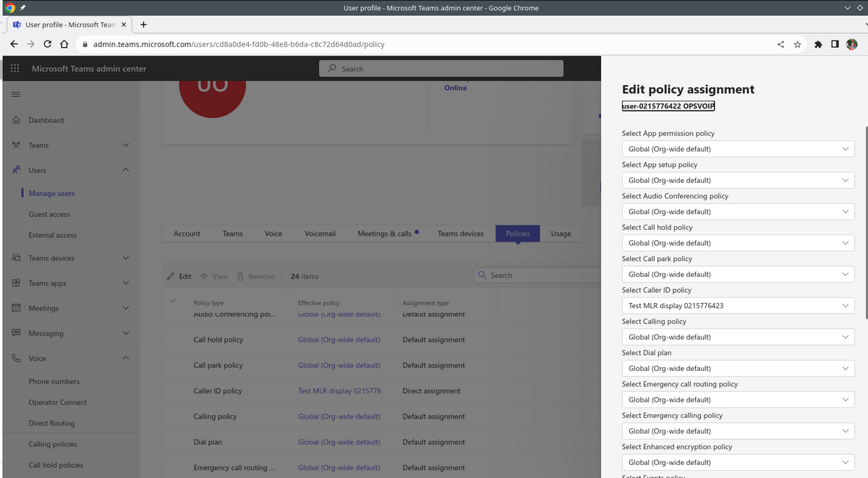
Task: Open Dashboard via its home icon
Action: click(16, 120)
